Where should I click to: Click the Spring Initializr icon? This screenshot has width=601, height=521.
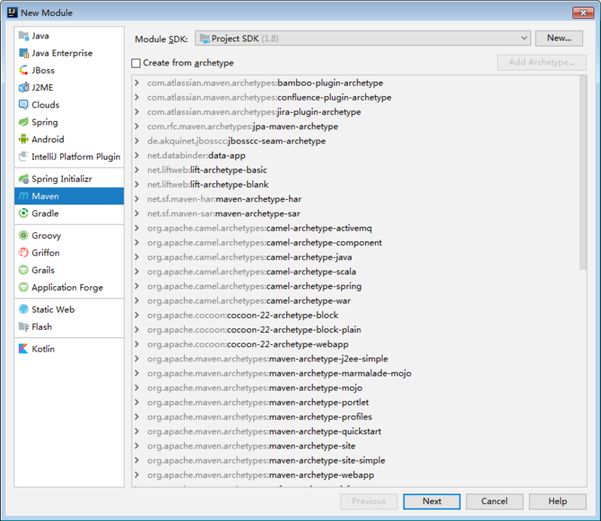click(23, 179)
